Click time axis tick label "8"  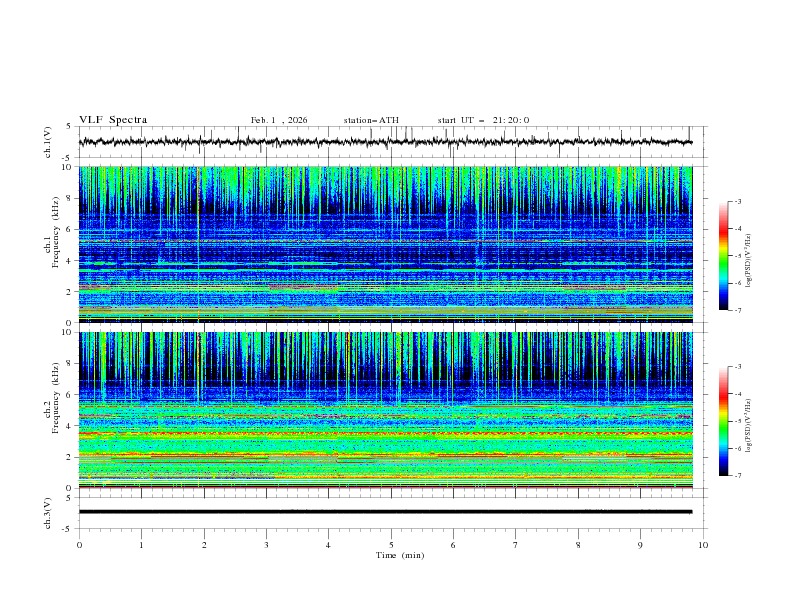(x=578, y=545)
